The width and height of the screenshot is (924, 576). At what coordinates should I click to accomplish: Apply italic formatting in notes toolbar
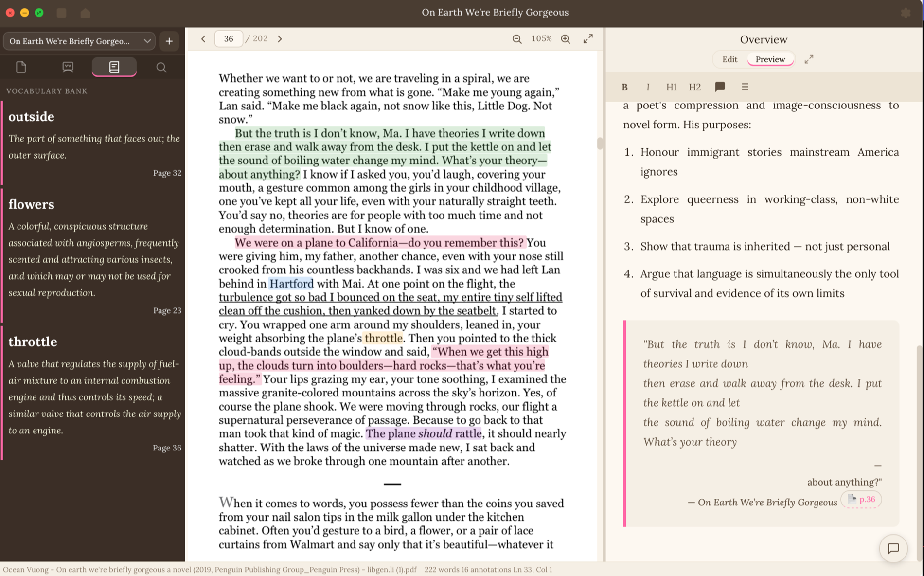click(648, 87)
